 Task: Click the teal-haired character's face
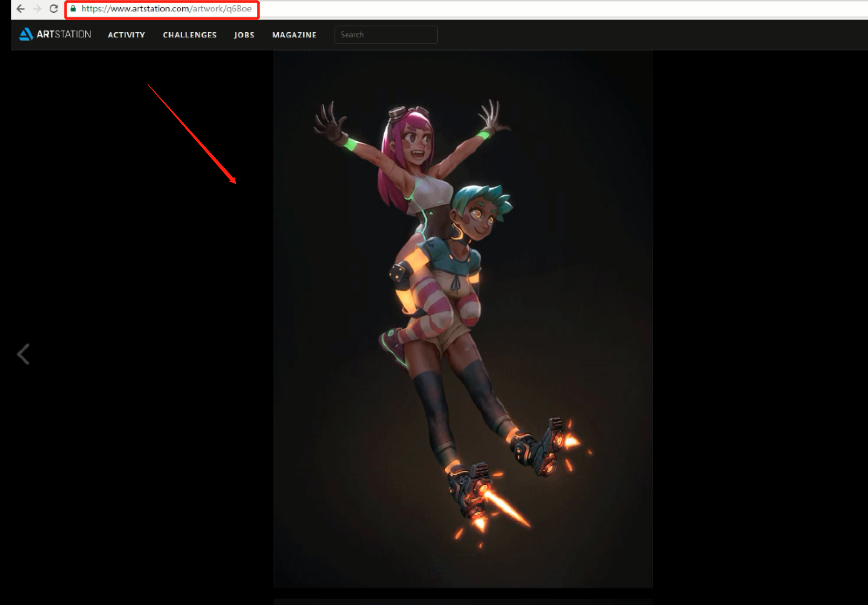(x=479, y=220)
